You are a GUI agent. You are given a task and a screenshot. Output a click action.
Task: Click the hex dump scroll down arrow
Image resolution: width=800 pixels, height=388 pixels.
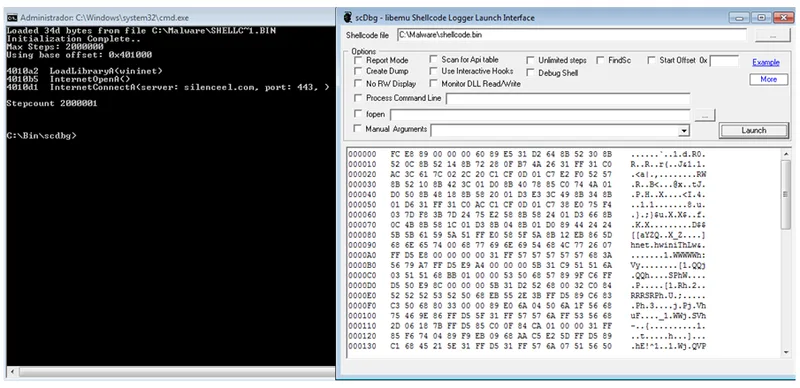tap(786, 353)
